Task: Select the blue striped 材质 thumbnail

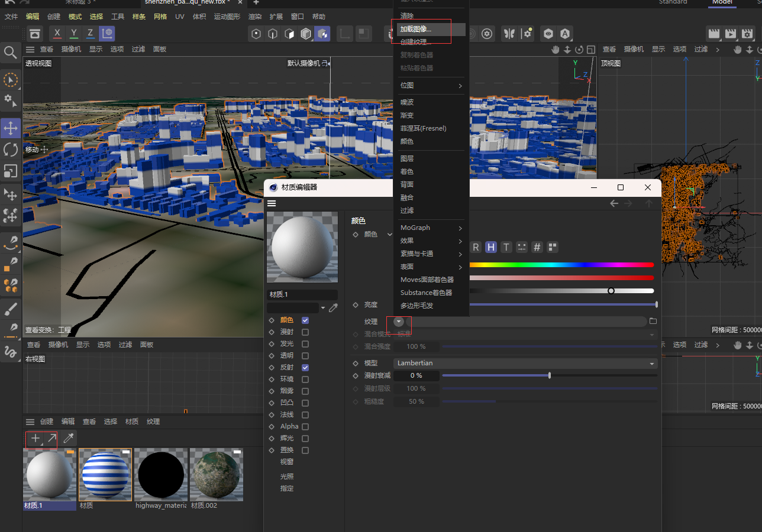Action: click(105, 475)
